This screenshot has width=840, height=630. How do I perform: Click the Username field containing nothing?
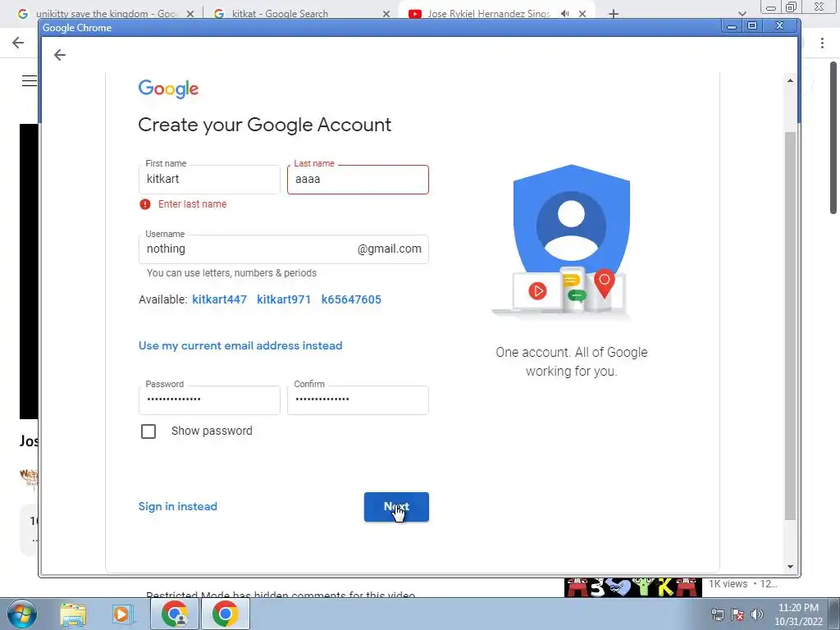pos(283,249)
